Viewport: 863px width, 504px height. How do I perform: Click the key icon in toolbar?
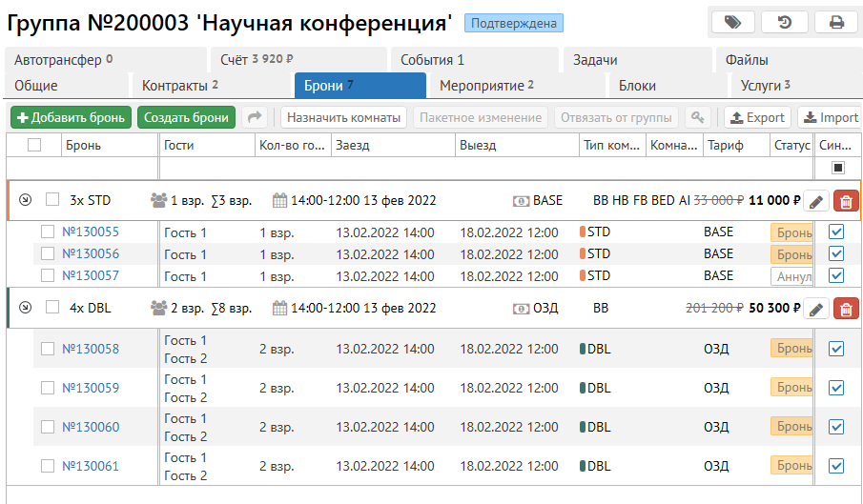pyautogui.click(x=698, y=118)
